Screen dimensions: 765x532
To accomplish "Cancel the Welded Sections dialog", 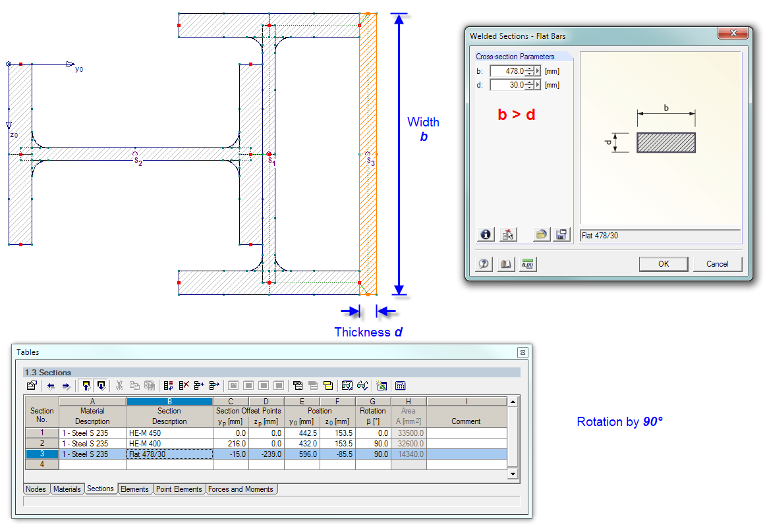I will pos(718,263).
